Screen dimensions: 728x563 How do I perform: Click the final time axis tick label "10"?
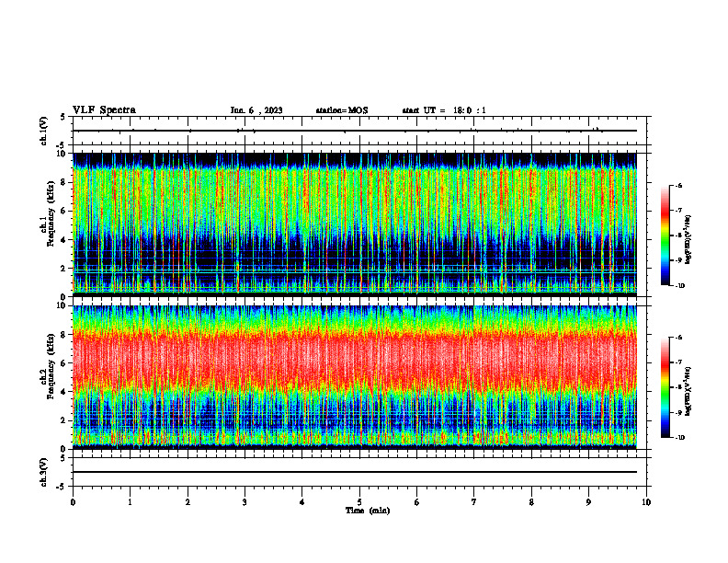click(x=646, y=502)
